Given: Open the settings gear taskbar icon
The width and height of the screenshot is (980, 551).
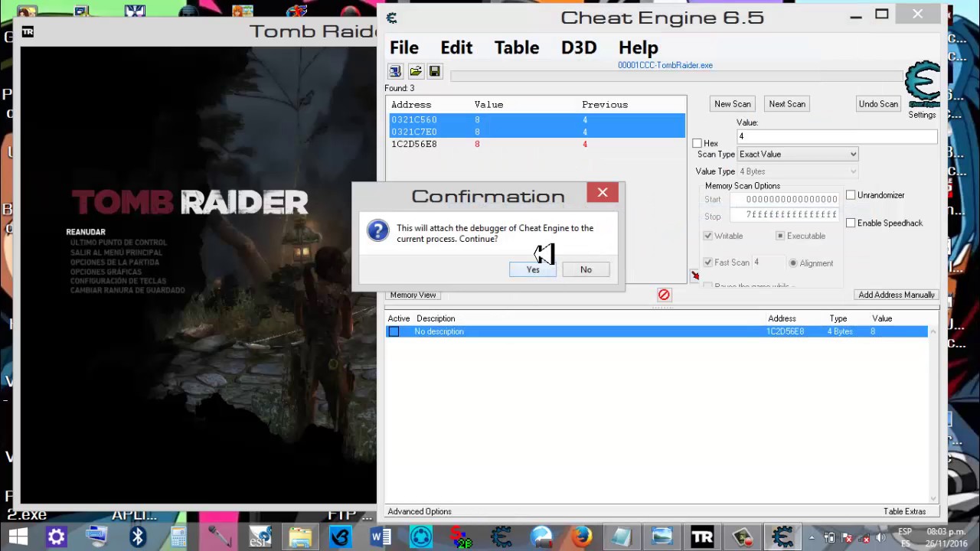Looking at the screenshot, I should (x=56, y=536).
